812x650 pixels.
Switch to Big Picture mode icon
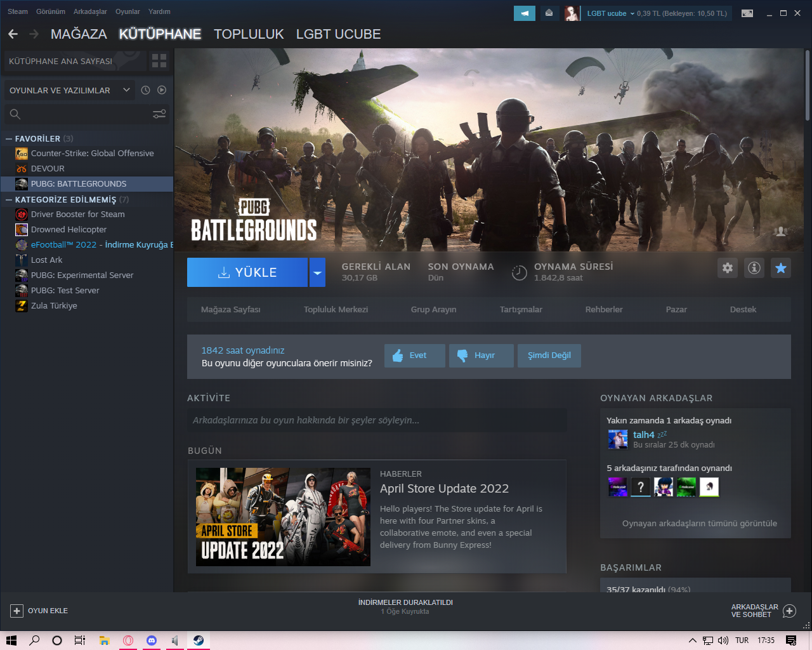(747, 13)
